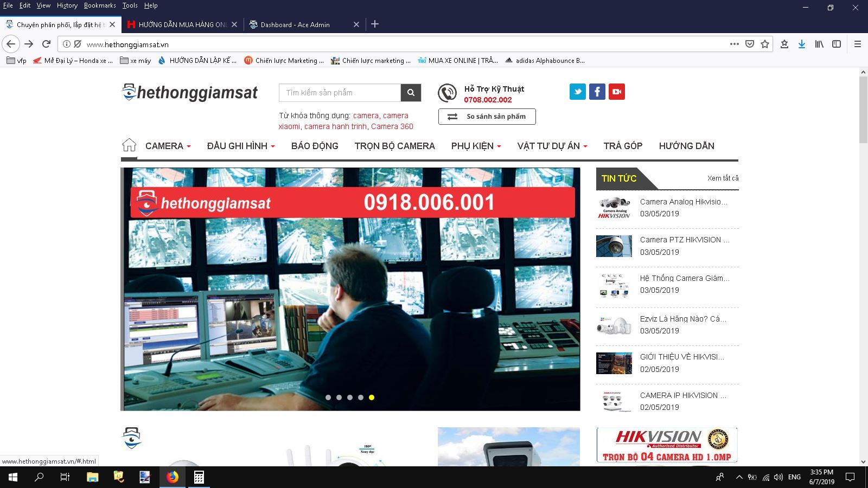Open the red video channel icon
This screenshot has height=488, width=868.
pyautogui.click(x=617, y=92)
